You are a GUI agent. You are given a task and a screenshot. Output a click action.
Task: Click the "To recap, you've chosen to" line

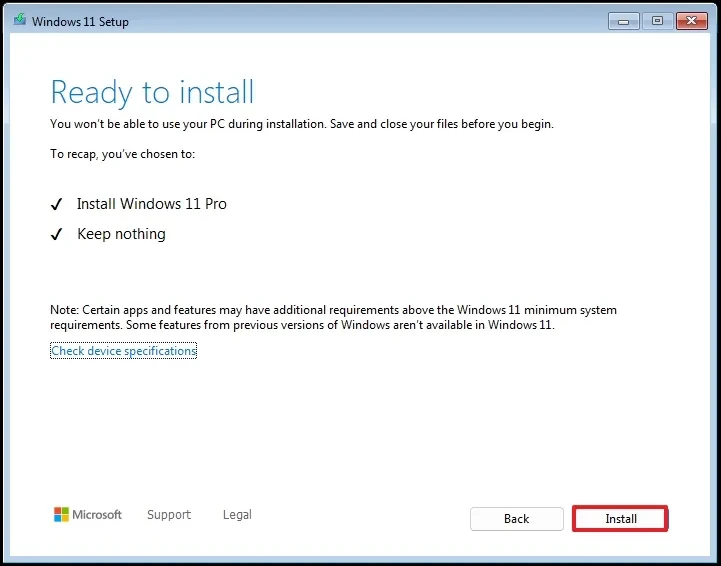(x=122, y=154)
